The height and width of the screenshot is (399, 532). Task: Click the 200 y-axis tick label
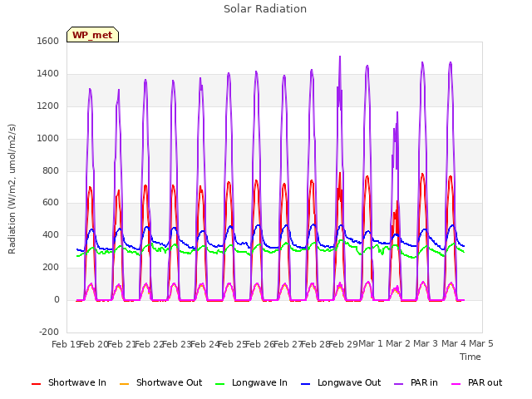coord(51,268)
